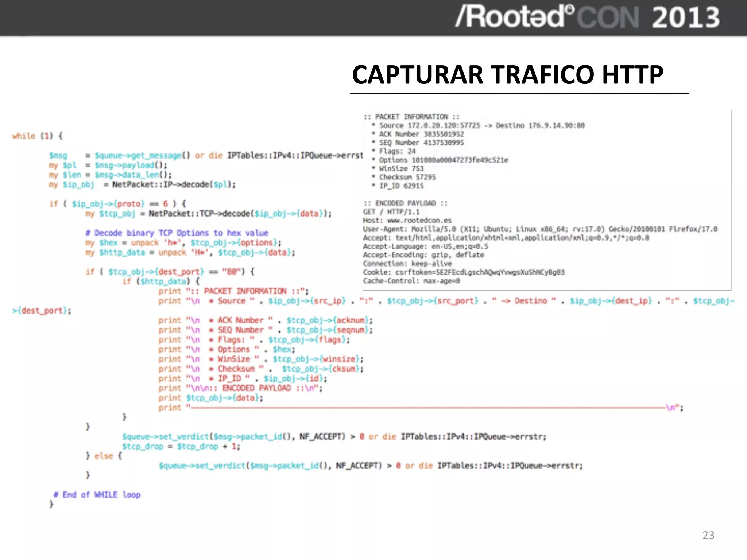Click the 'my $hex = unpack' line

point(183,243)
